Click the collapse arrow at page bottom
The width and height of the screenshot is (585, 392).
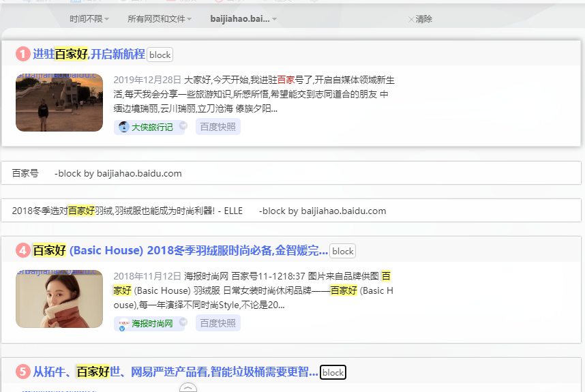point(188,387)
